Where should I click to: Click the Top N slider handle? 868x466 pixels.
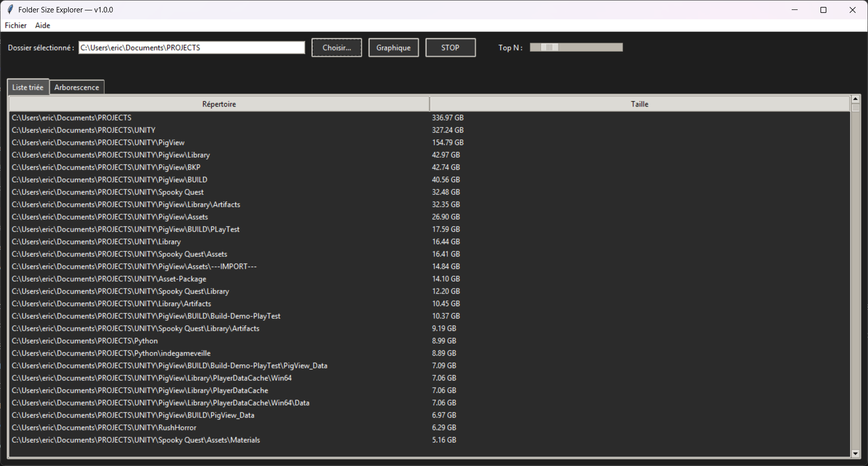549,47
